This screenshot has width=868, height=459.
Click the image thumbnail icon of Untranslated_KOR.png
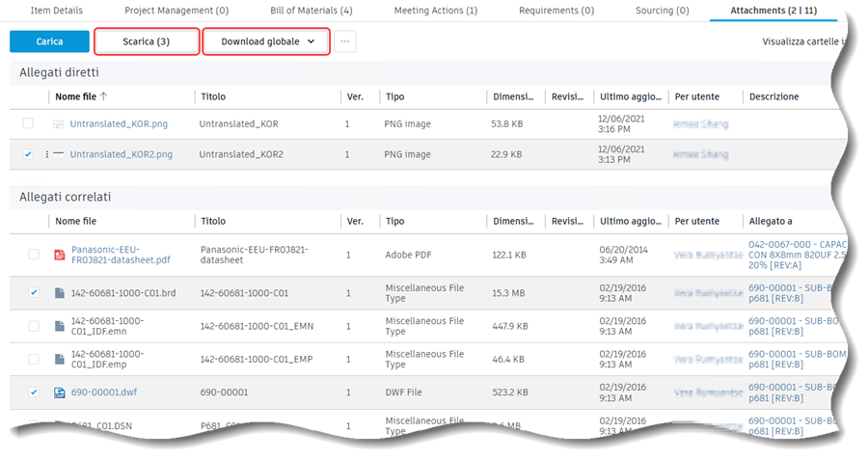point(58,124)
